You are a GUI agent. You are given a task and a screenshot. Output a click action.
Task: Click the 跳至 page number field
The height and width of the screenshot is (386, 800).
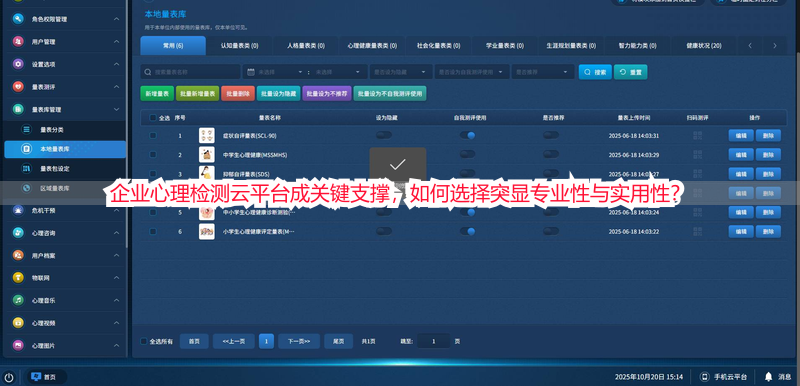434,341
